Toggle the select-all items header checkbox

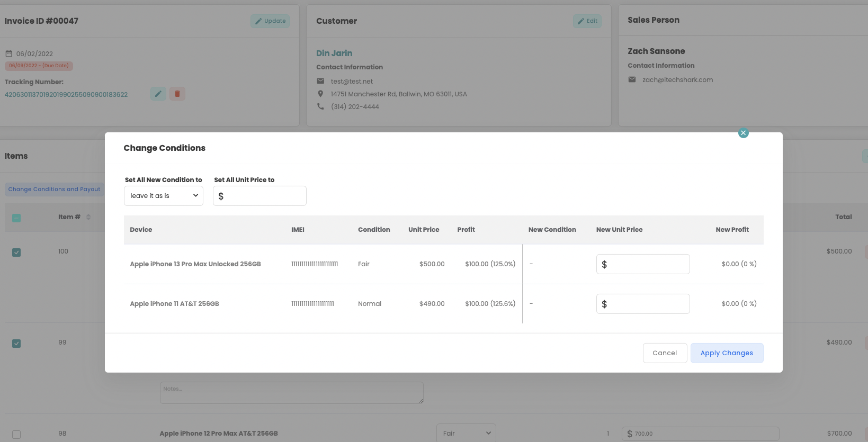[16, 218]
